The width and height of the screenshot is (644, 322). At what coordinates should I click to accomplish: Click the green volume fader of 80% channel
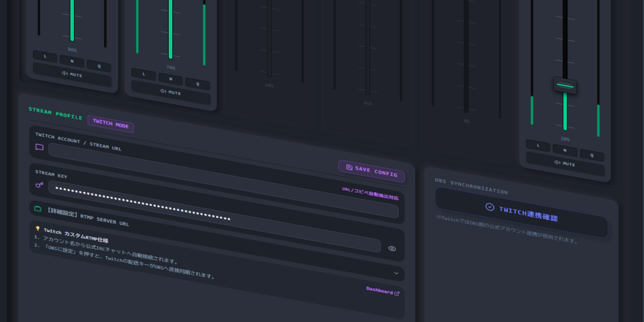(x=72, y=20)
